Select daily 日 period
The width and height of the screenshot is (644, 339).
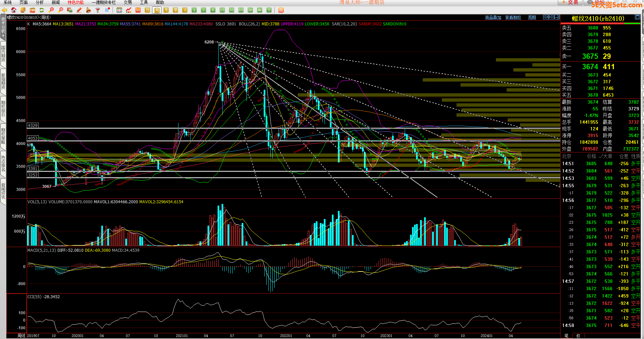point(147,10)
